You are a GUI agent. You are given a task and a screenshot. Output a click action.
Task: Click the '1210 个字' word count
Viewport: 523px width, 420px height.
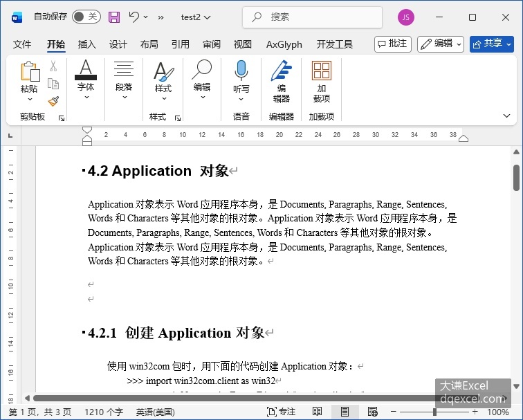tap(104, 412)
